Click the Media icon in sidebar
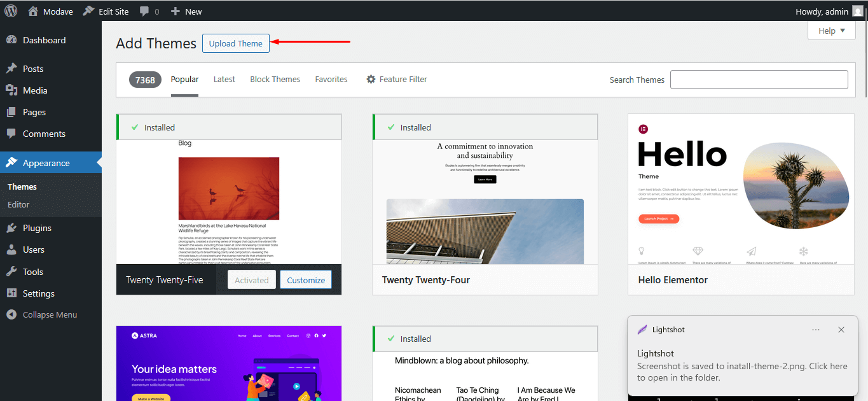This screenshot has height=401, width=868. [11, 90]
